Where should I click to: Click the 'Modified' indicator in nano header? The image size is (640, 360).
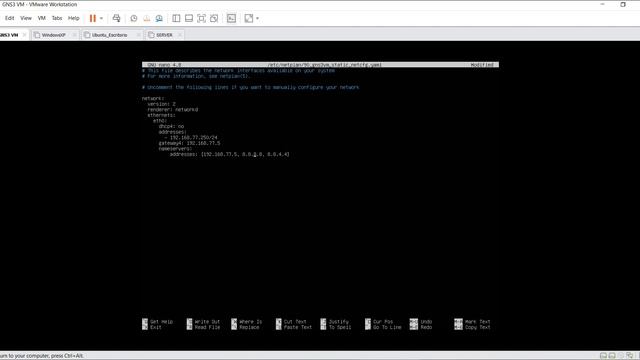coord(482,65)
